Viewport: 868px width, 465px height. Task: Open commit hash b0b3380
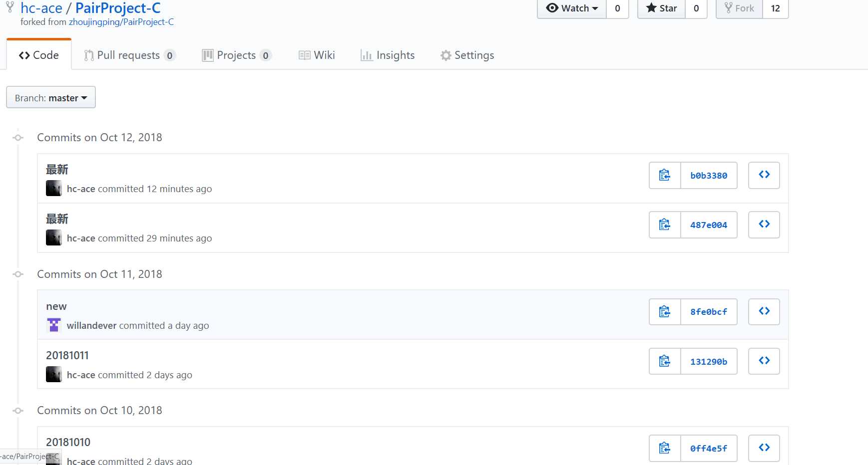tap(709, 175)
